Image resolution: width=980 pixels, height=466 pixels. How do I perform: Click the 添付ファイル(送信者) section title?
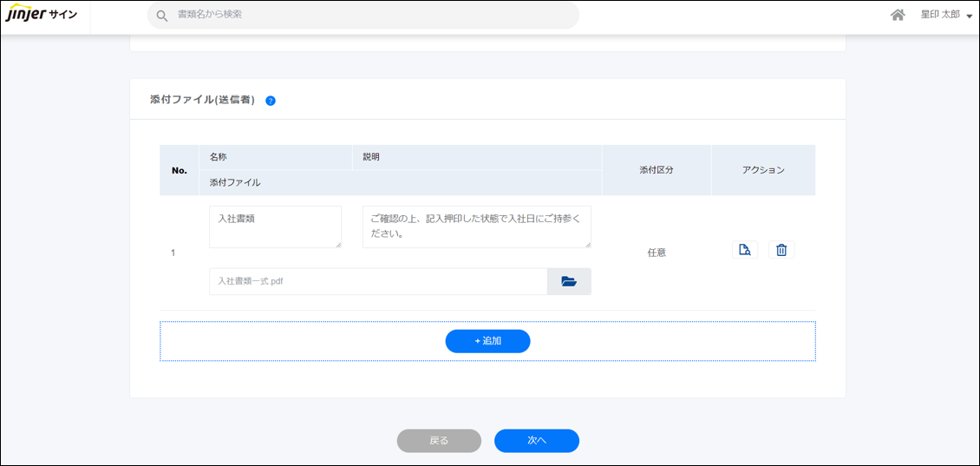point(202,100)
